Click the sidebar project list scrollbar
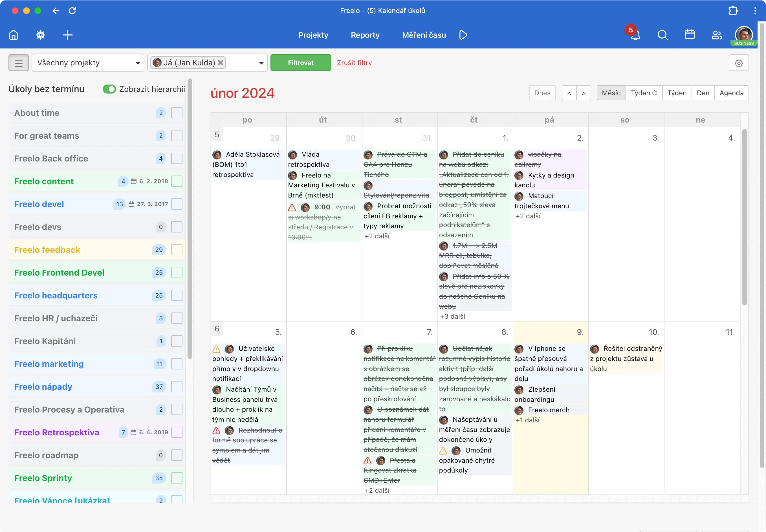Viewport: 766px width, 532px height. pyautogui.click(x=190, y=218)
